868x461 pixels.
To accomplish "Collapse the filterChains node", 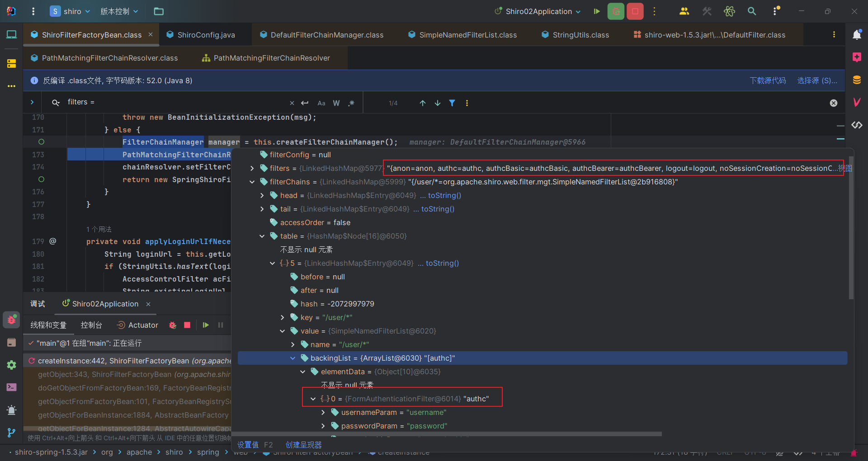I will [252, 182].
